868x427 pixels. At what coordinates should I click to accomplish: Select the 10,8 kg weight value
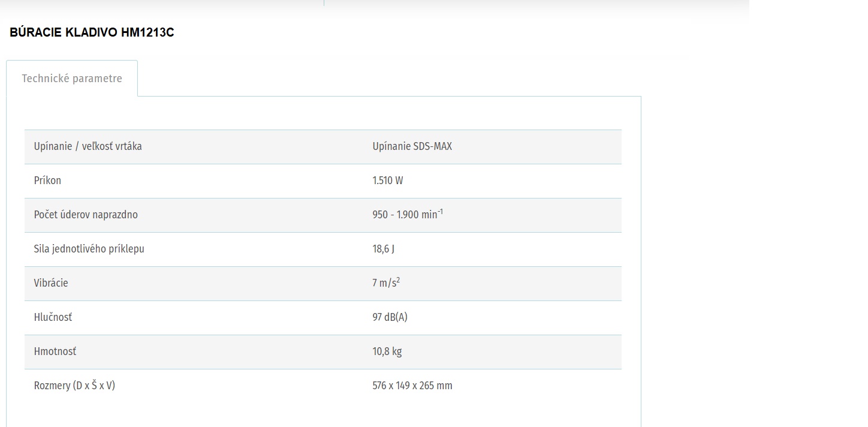click(x=387, y=351)
